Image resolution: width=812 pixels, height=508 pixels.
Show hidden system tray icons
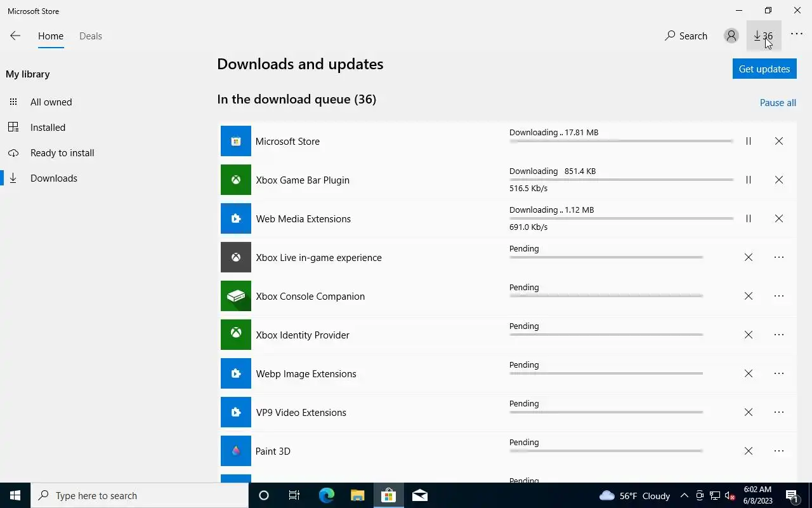(684, 495)
